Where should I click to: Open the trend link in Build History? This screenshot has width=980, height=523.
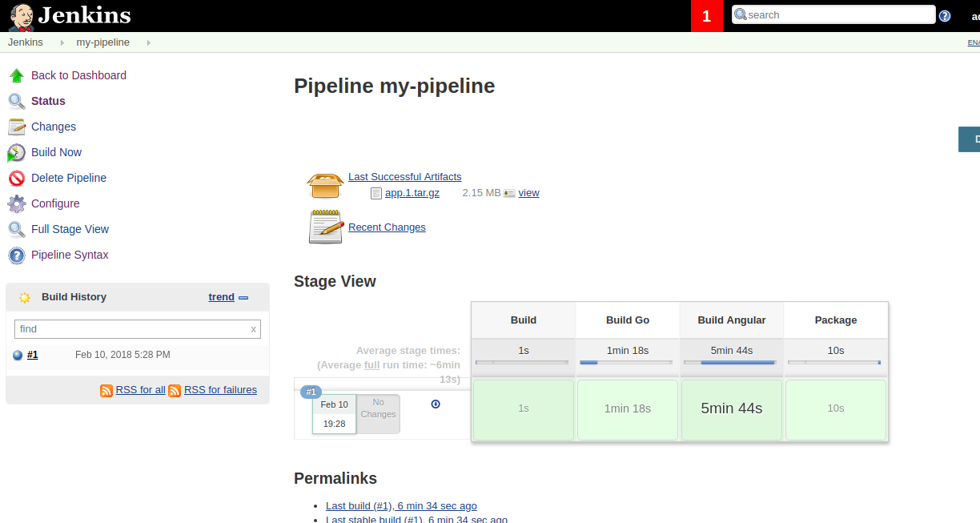click(x=222, y=297)
